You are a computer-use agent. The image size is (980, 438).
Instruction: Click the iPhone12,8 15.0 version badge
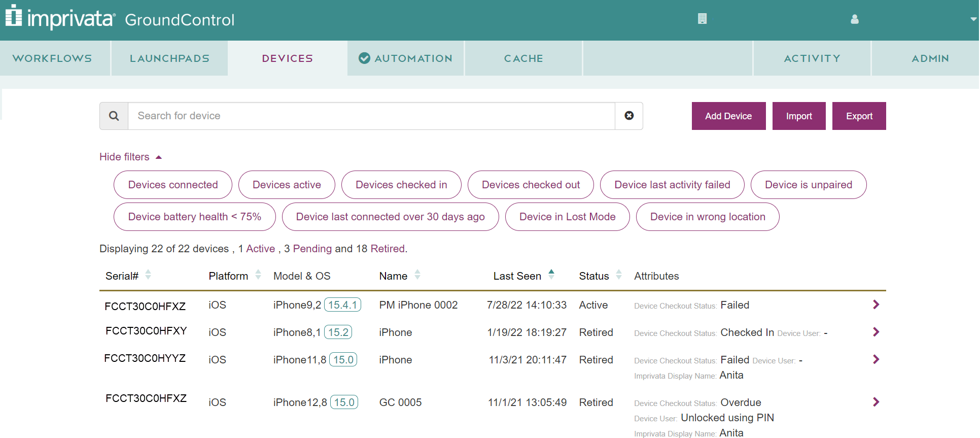344,402
